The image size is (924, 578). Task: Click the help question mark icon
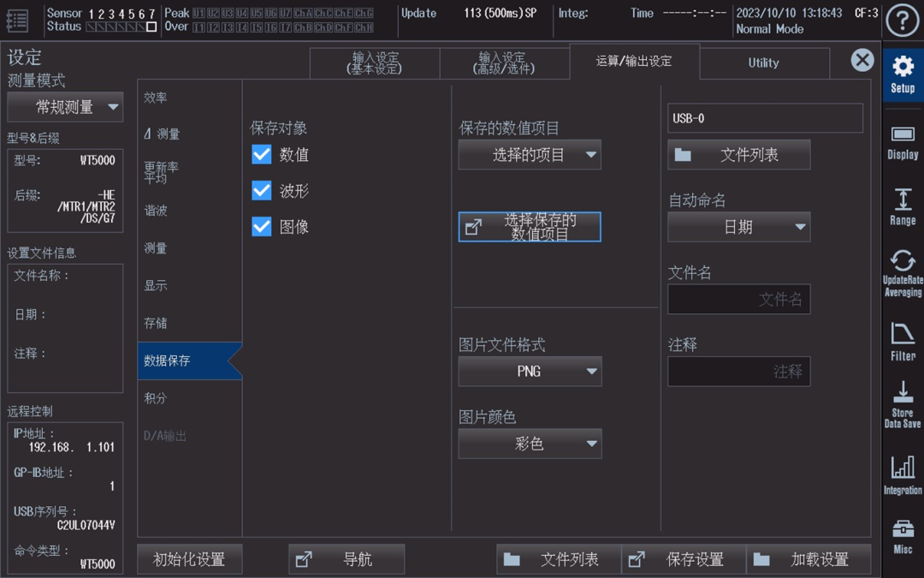(903, 21)
